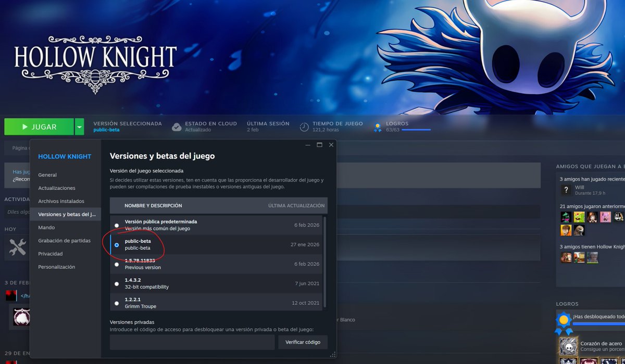Viewport: 625px width, 364px height.
Task: Click the white-haired character achievement thumbnail
Action: point(21,317)
